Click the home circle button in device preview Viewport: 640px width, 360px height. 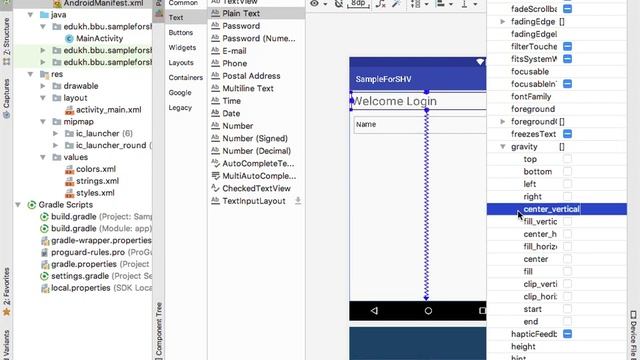pos(428,311)
